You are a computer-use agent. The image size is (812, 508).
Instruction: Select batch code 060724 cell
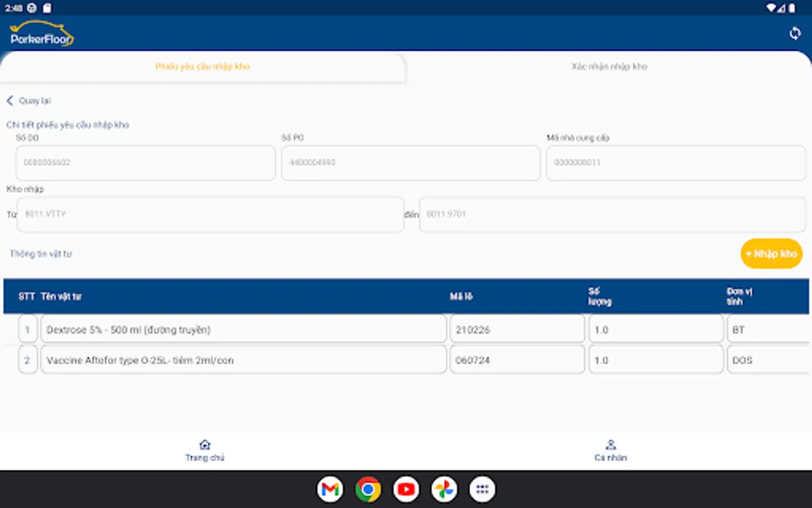point(517,360)
